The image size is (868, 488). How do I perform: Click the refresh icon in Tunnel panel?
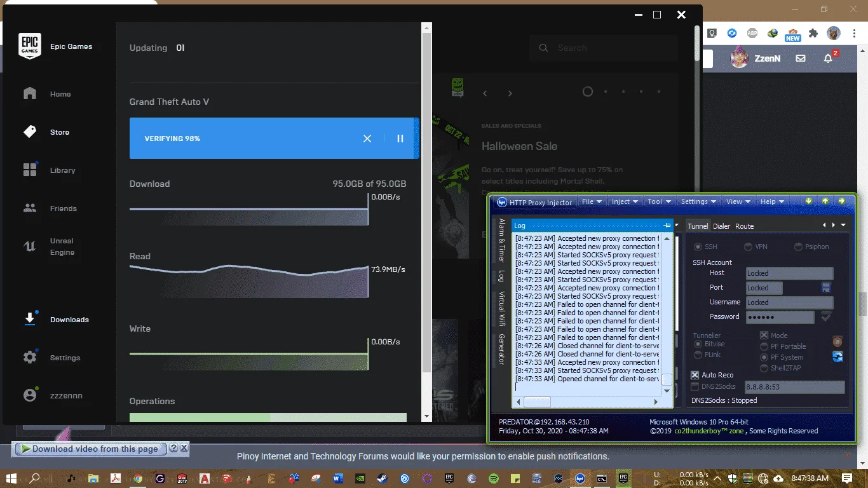[837, 356]
